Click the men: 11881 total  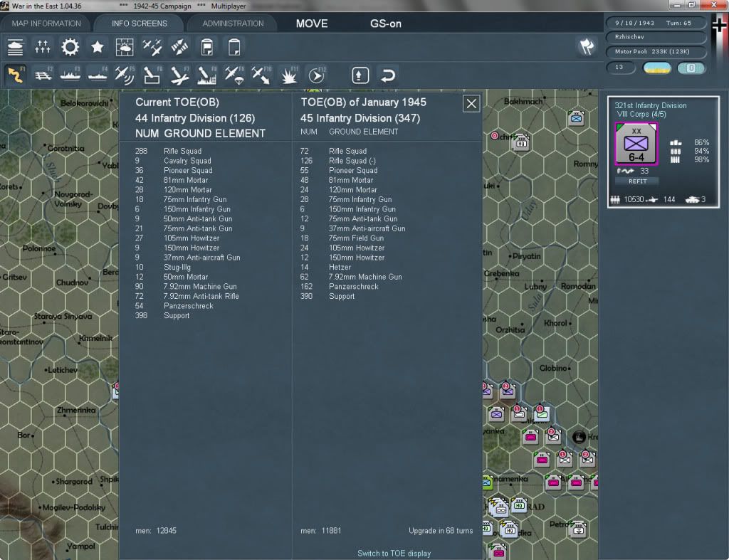click(321, 531)
